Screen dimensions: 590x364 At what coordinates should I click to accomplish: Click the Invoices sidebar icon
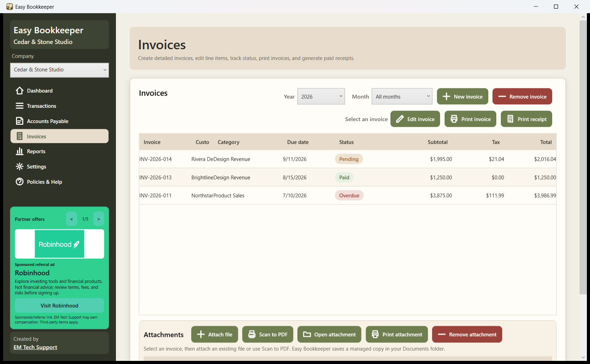click(x=19, y=136)
